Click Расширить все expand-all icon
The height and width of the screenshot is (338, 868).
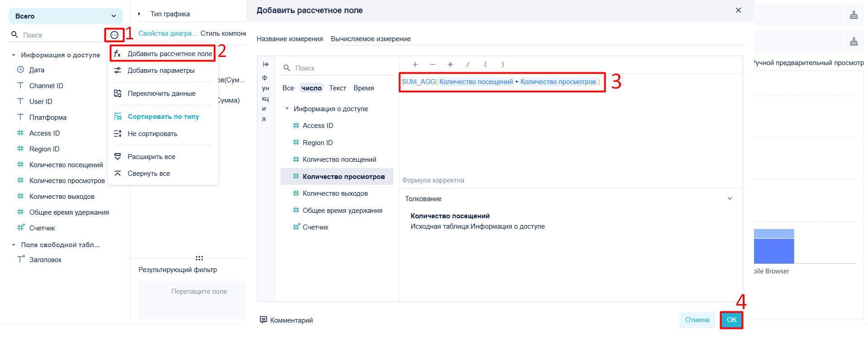click(x=118, y=157)
